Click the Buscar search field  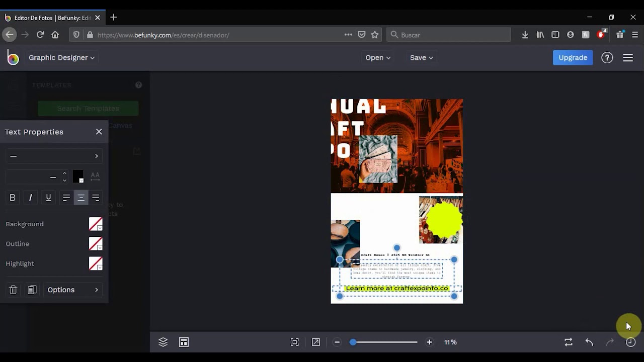[449, 35]
